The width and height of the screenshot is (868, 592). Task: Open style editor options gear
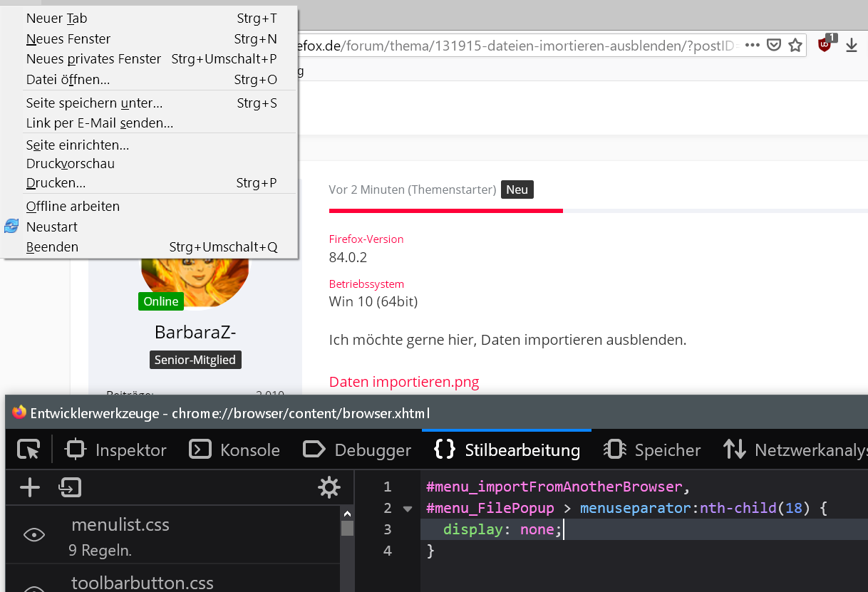(x=329, y=488)
